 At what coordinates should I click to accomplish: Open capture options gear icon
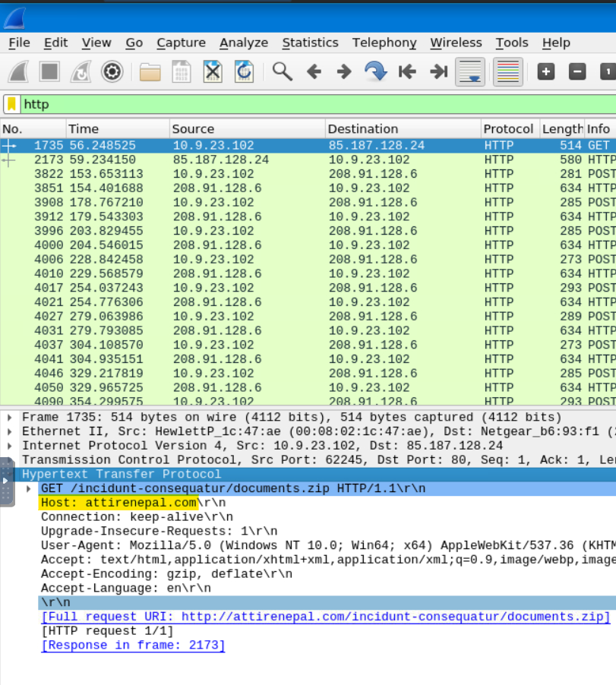pos(112,72)
